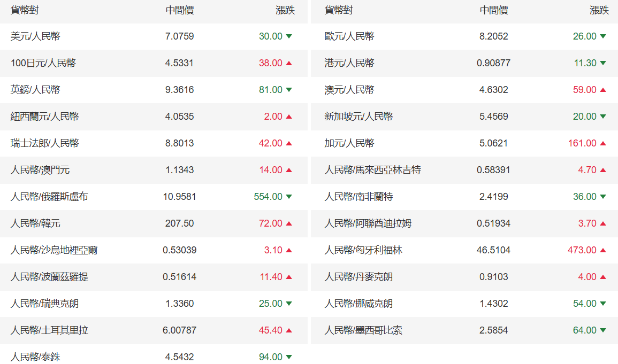Select the 英鎊/人民幣 currency pair
618x364 pixels.
[x=35, y=90]
